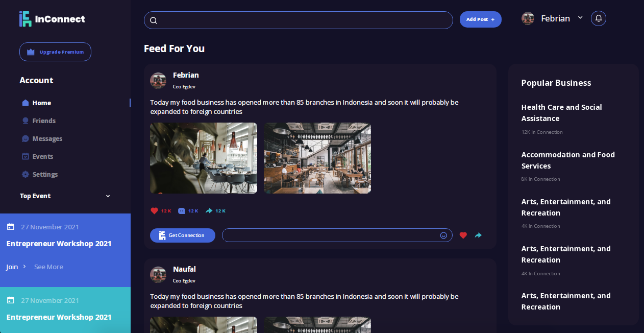Click the Messages chat bubble icon

click(x=26, y=138)
